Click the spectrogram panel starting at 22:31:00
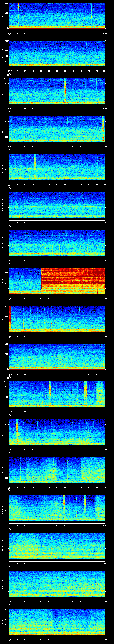 [x=57, y=584]
